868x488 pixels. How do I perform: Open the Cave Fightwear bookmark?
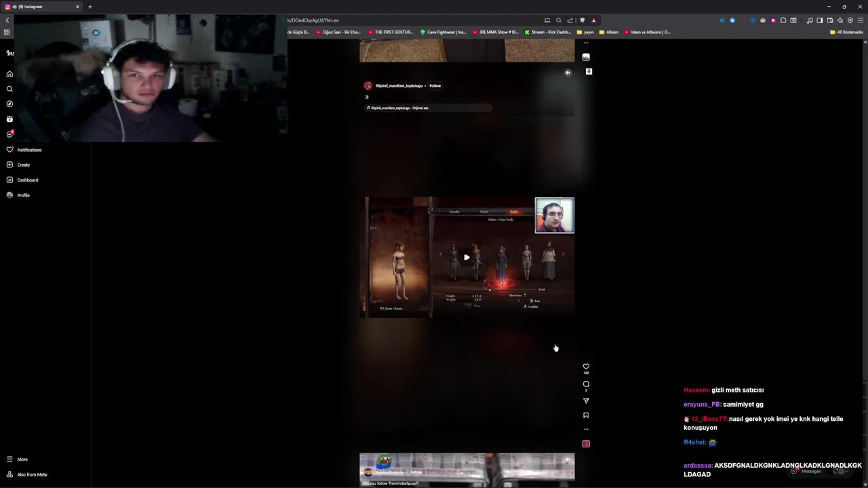[443, 32]
